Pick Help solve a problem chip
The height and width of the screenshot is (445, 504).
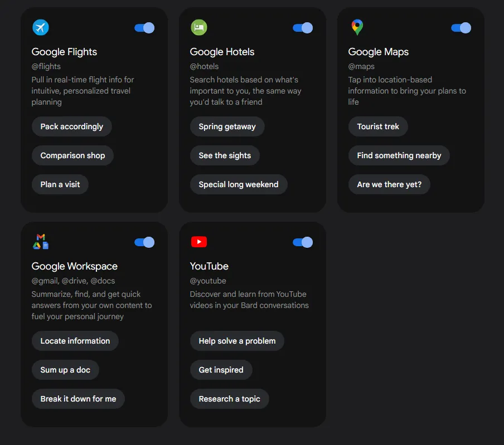click(x=237, y=341)
